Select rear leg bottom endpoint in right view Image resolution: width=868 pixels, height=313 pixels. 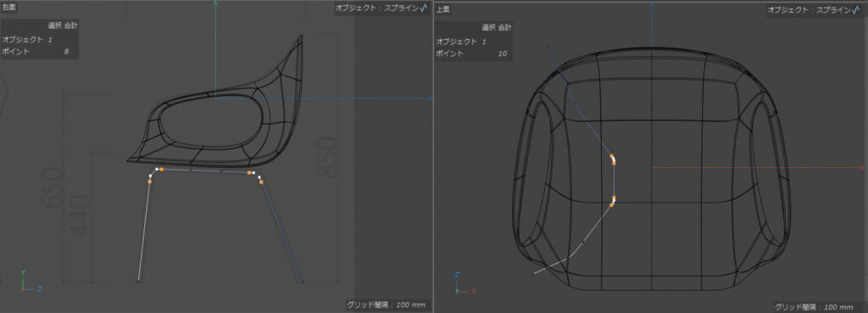(x=303, y=282)
